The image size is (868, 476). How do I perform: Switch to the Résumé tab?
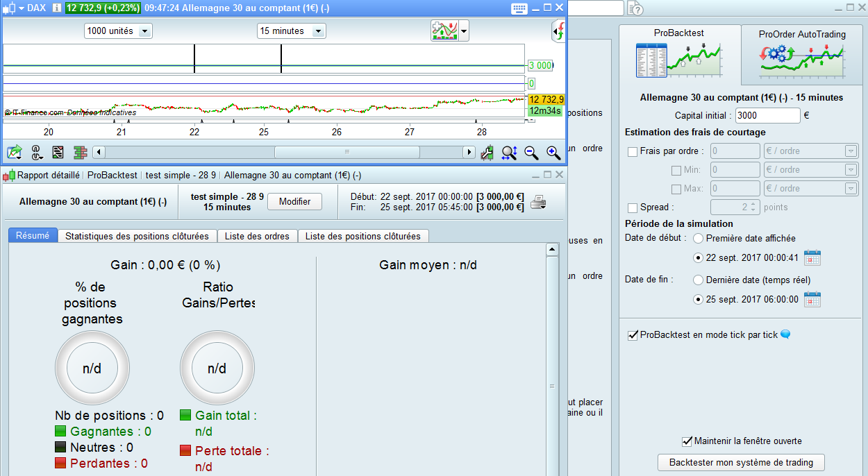click(x=33, y=236)
